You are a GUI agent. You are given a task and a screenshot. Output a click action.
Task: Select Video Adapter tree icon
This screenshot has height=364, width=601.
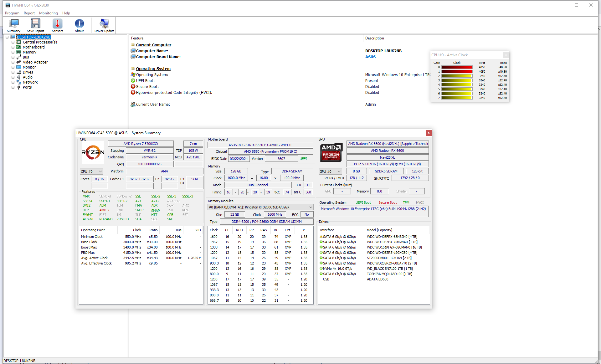click(x=19, y=62)
